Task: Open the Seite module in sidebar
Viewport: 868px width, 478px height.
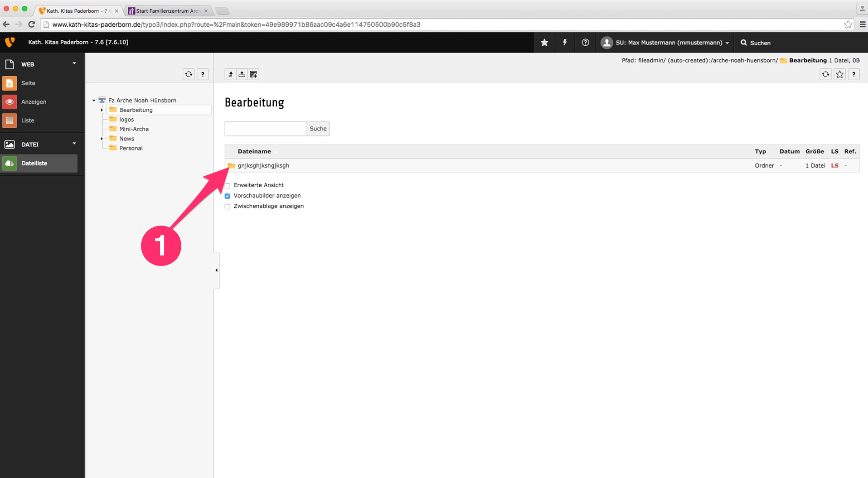Action: [x=28, y=83]
